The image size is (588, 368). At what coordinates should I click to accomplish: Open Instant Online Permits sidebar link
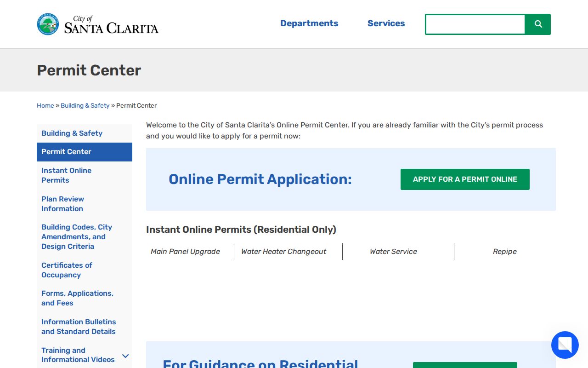[85, 175]
